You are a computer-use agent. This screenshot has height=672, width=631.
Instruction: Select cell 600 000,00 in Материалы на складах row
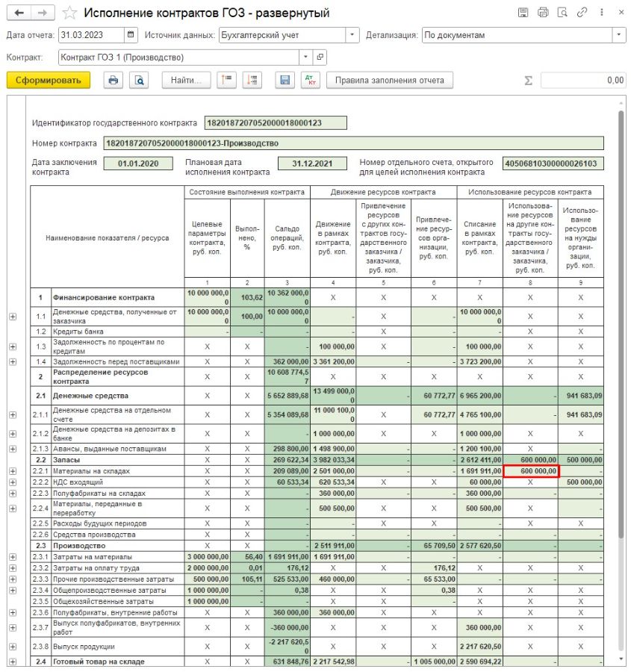[x=530, y=471]
